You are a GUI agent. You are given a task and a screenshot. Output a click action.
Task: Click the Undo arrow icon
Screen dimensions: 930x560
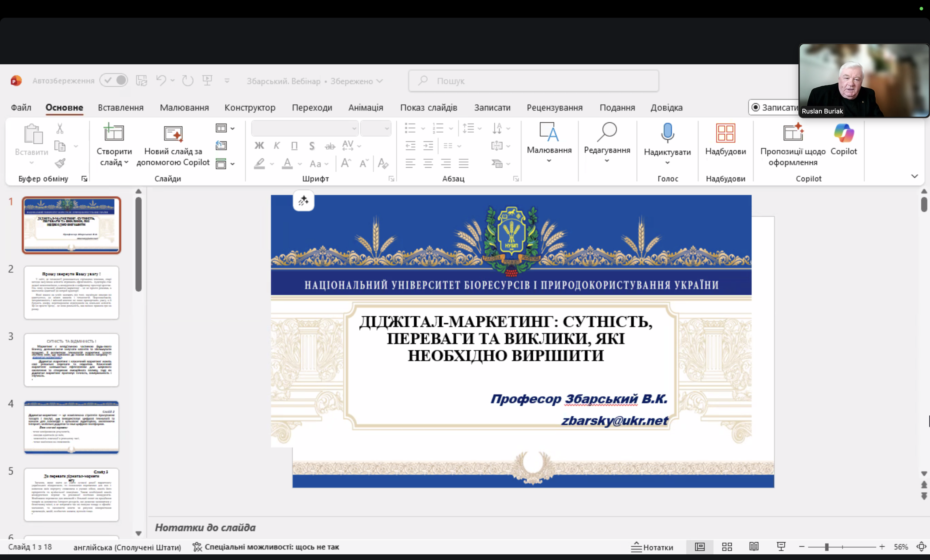pos(161,80)
